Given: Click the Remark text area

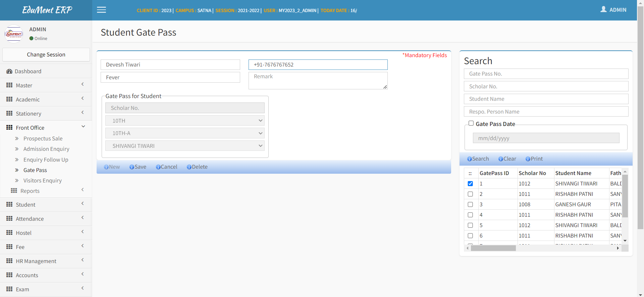Looking at the screenshot, I should [x=318, y=81].
